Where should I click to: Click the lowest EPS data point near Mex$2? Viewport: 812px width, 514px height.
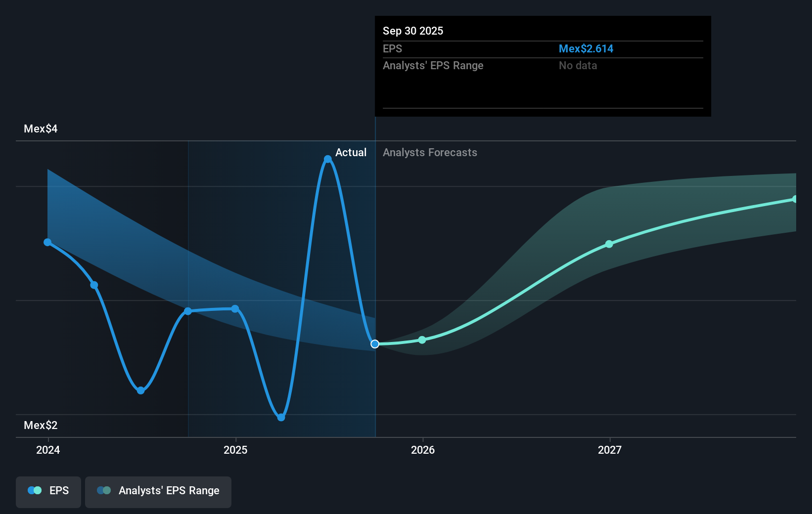pyautogui.click(x=281, y=417)
